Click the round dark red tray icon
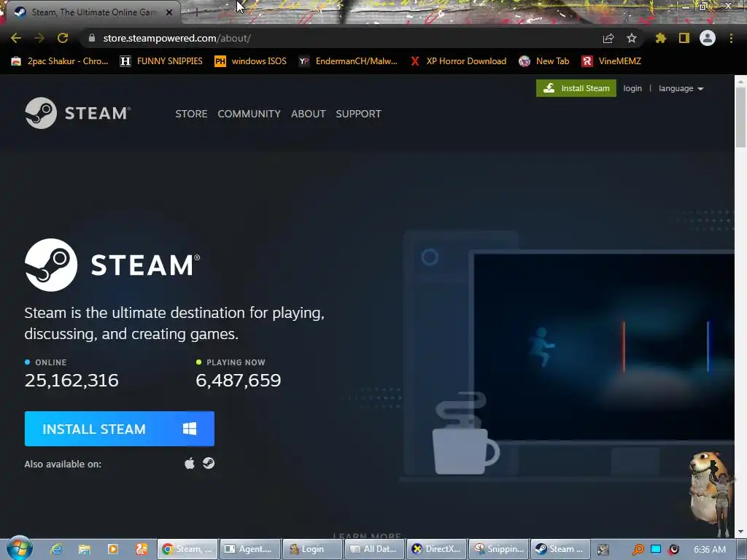This screenshot has width=747, height=560. tap(673, 549)
